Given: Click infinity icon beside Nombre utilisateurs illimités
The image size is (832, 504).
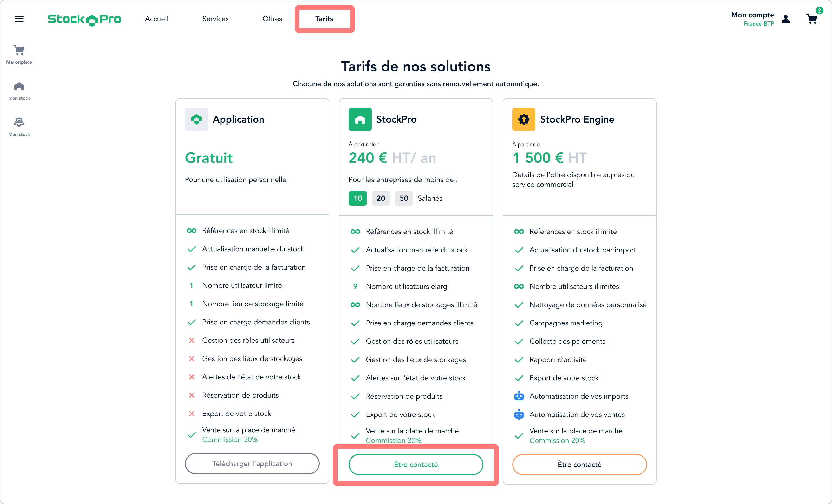Looking at the screenshot, I should tap(519, 287).
